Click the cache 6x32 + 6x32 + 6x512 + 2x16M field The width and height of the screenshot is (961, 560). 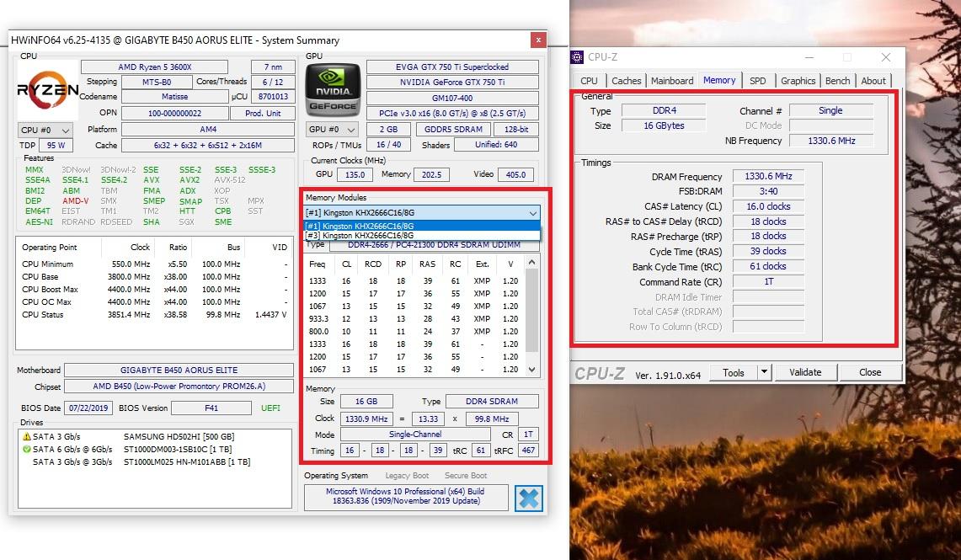pyautogui.click(x=208, y=145)
